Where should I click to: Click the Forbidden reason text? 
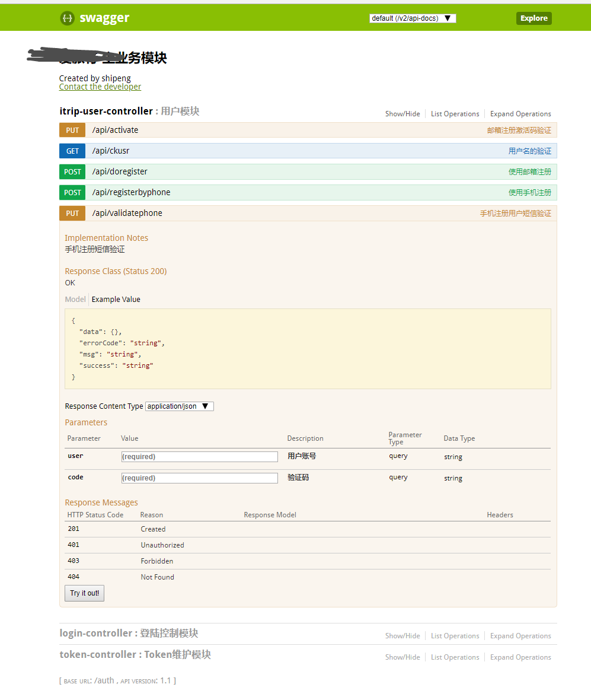click(x=157, y=561)
